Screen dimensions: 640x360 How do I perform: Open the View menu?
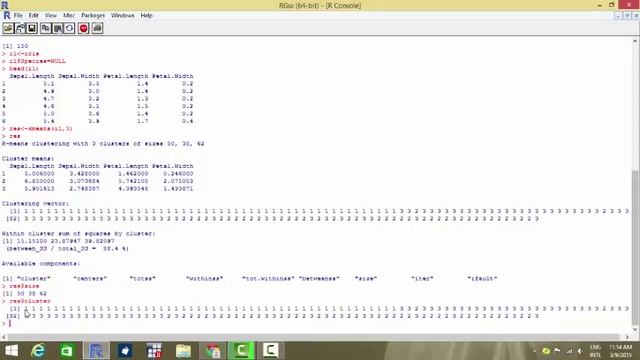pyautogui.click(x=51, y=16)
